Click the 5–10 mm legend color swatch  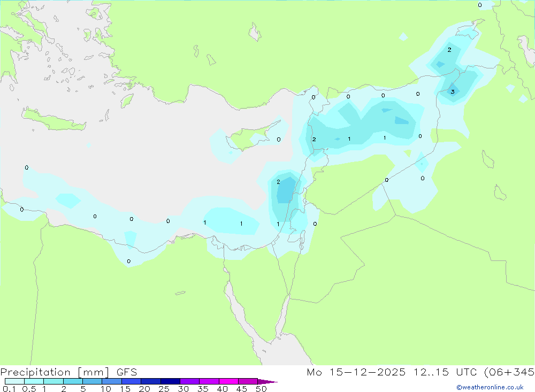point(92,381)
